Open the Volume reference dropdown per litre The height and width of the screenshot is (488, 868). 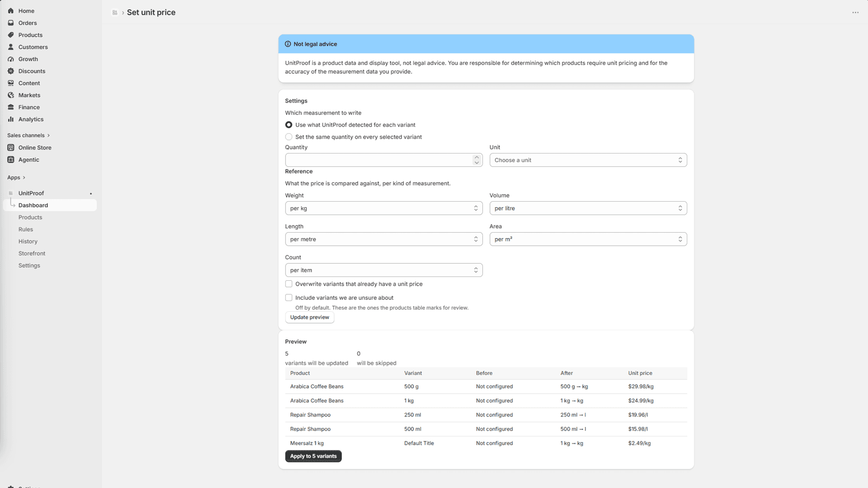tap(588, 208)
